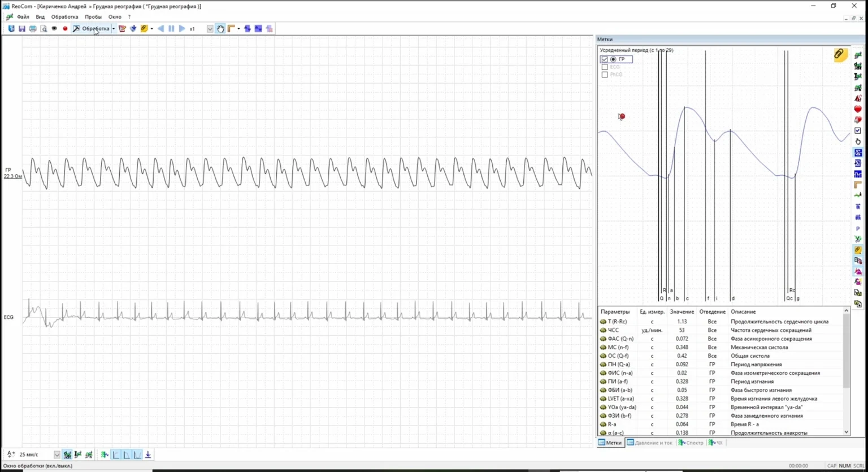Select the ЧСС parameter row
This screenshot has width=868, height=472.
[x=721, y=330]
